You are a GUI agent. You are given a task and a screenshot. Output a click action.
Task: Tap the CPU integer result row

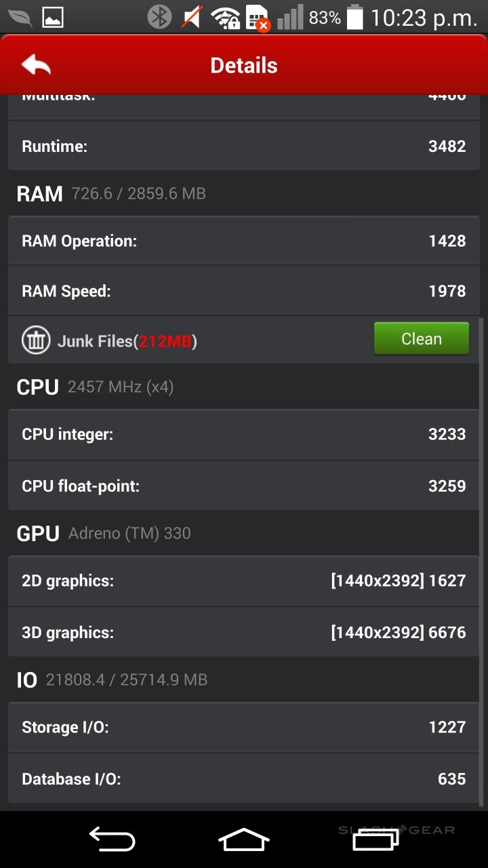pyautogui.click(x=244, y=434)
